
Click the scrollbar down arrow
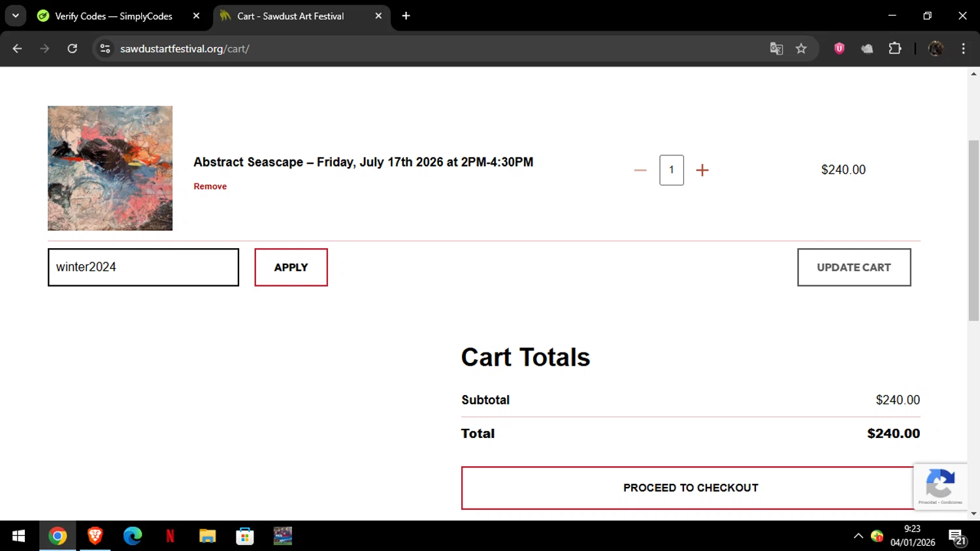[973, 514]
